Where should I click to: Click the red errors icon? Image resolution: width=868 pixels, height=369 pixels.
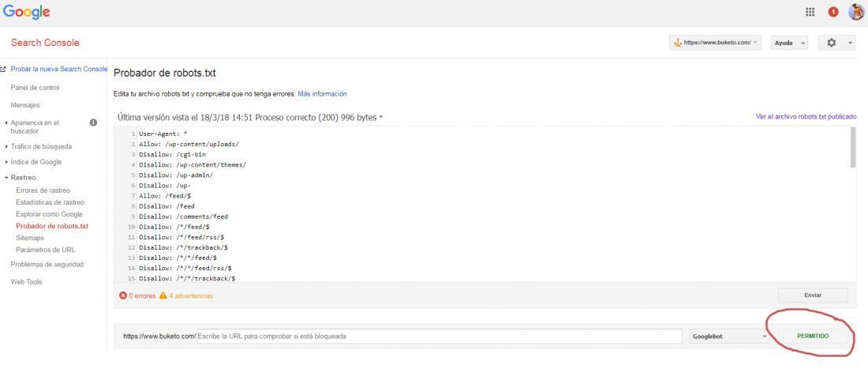(x=123, y=296)
